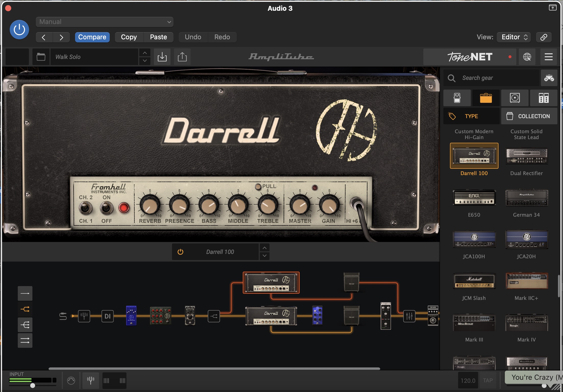Click the gear filter icon beside search
The image size is (563, 392).
(x=549, y=78)
